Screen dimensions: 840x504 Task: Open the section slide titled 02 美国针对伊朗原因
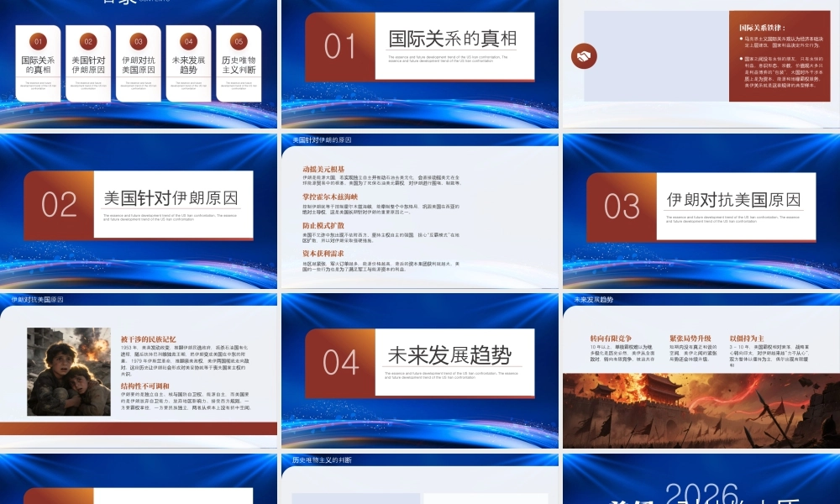[139, 211]
